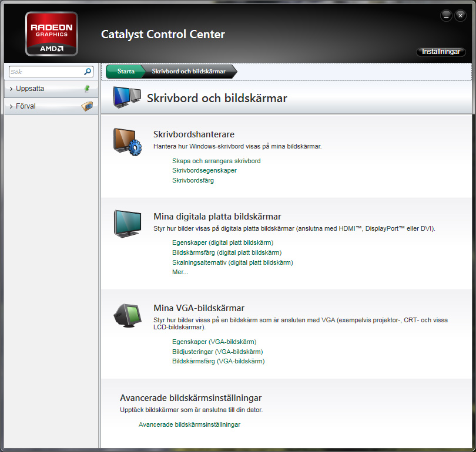Go to Starta in the breadcrumb
Image resolution: width=476 pixels, height=452 pixels.
[x=125, y=72]
